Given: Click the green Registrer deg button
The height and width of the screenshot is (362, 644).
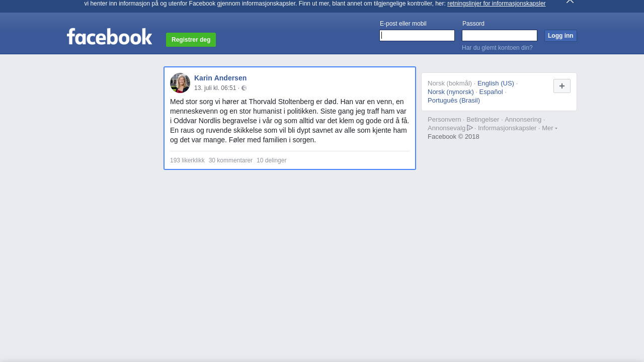Looking at the screenshot, I should (191, 40).
